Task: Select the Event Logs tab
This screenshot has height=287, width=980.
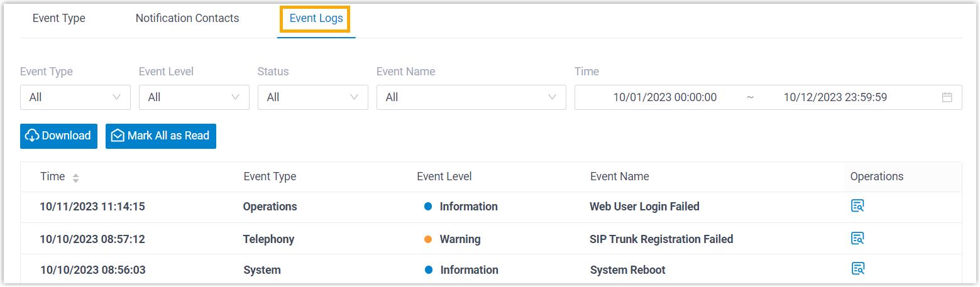Action: point(316,19)
